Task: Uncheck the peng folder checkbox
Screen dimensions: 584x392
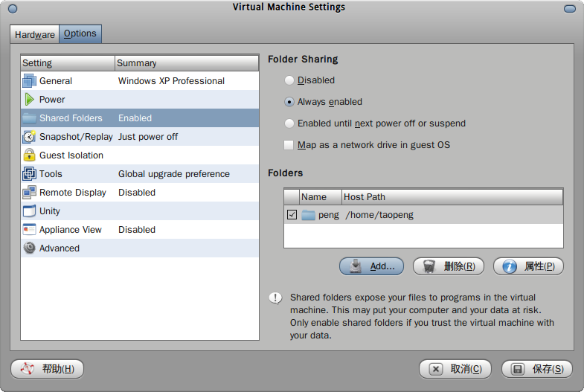Action: tap(292, 215)
